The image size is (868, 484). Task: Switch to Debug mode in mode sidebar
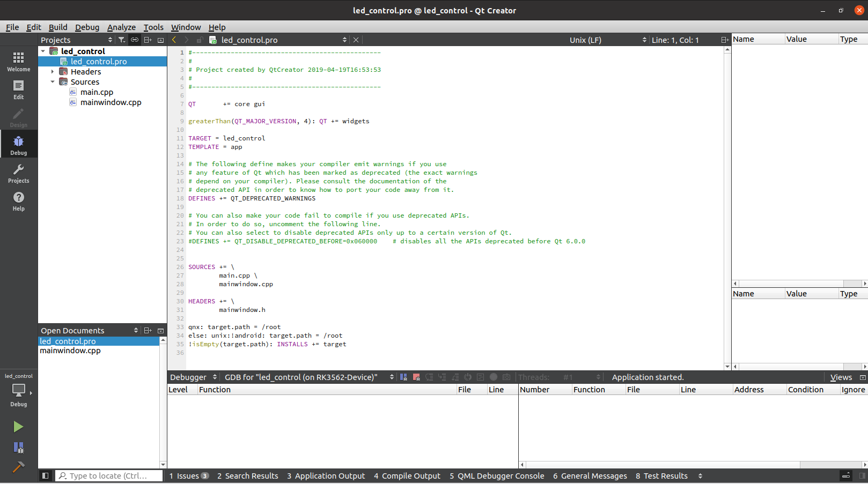pos(19,145)
